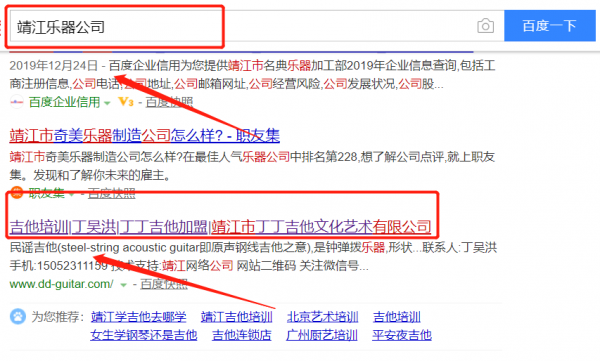600x361 pixels.
Task: Select 平安夜吉他 suggestion
Action: [402, 335]
